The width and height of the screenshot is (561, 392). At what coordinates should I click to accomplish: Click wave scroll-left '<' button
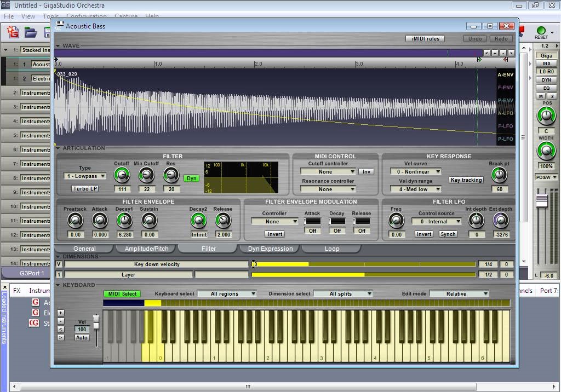[x=486, y=53]
